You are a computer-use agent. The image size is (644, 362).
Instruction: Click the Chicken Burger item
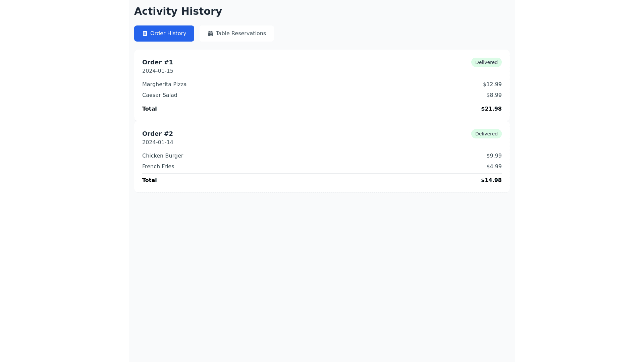[x=163, y=156]
